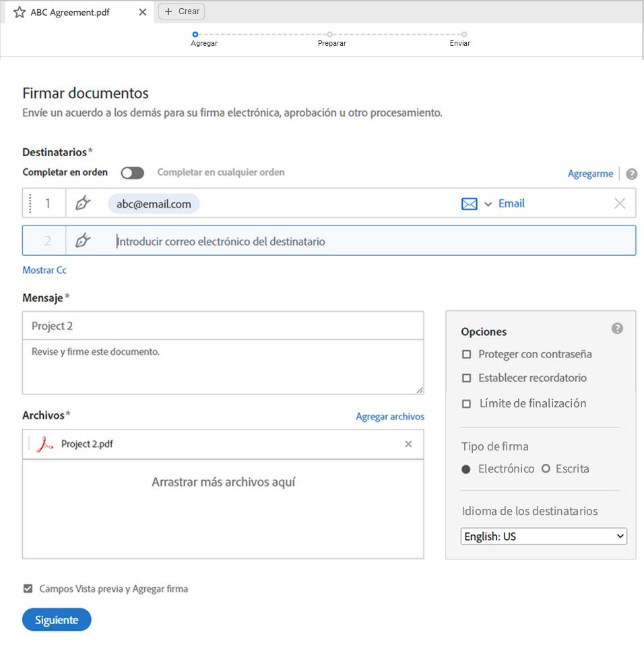Open Idioma de los destinatarios dropdown
Viewport: 644px width, 655px height.
point(544,537)
